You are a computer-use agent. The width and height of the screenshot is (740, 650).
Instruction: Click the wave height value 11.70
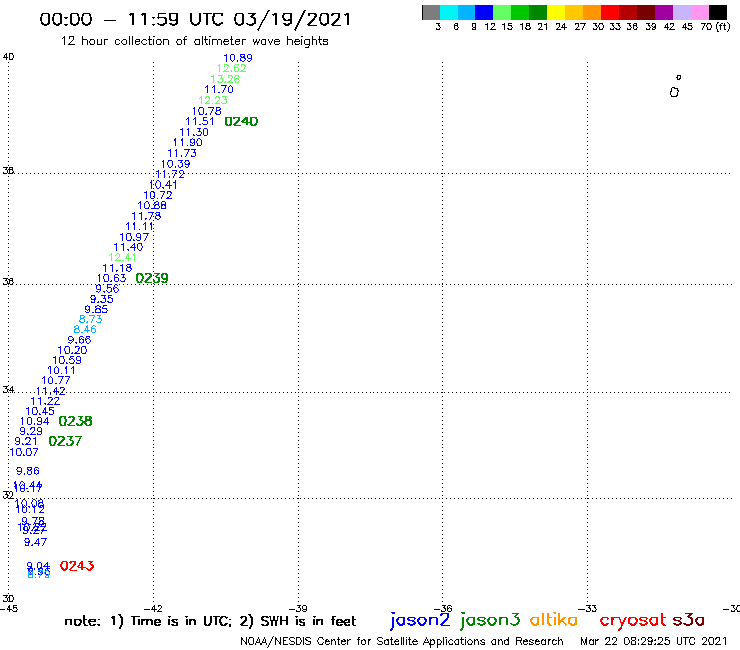[219, 90]
